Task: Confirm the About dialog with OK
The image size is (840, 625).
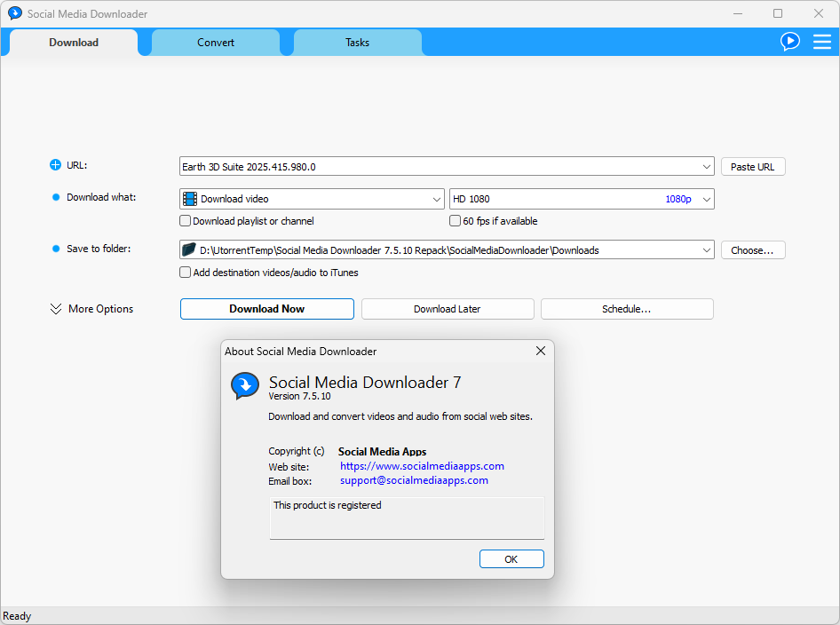Action: [x=511, y=559]
